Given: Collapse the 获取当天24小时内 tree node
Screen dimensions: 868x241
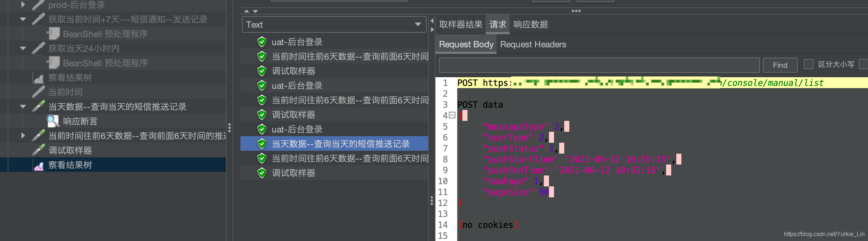Looking at the screenshot, I should [23, 48].
